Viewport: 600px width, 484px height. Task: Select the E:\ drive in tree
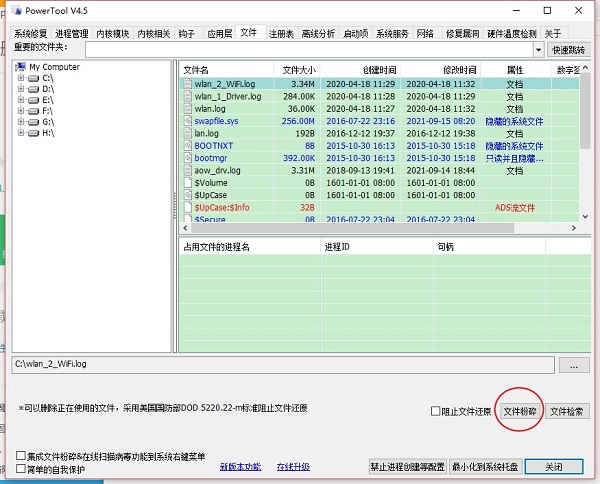click(46, 100)
